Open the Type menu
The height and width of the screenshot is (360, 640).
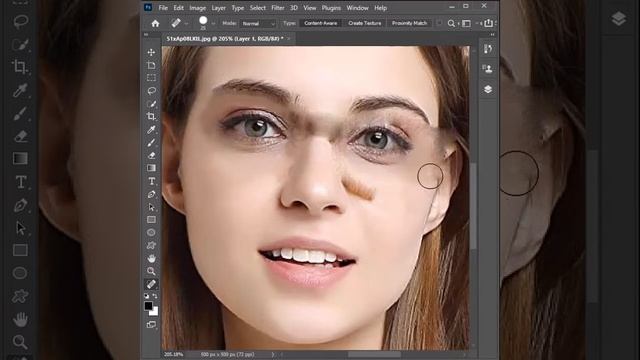(x=238, y=8)
